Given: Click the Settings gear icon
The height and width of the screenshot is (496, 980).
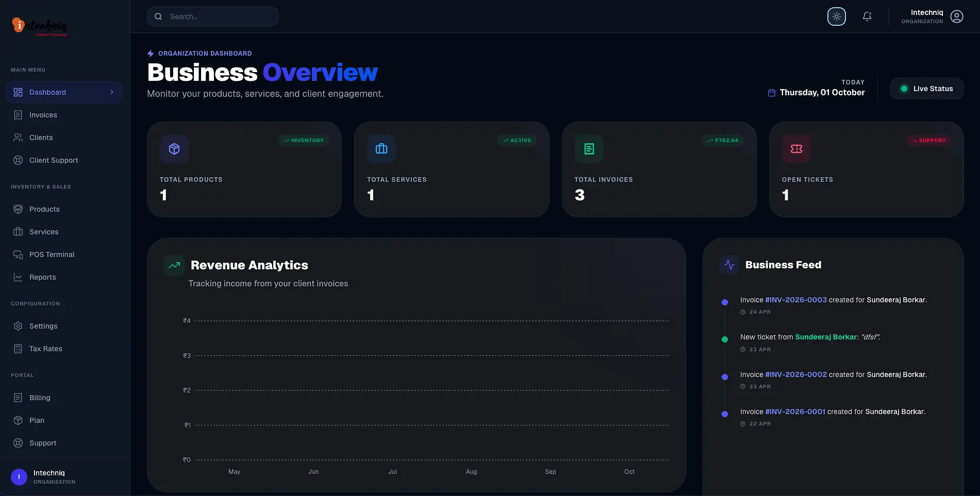Looking at the screenshot, I should pos(18,326).
